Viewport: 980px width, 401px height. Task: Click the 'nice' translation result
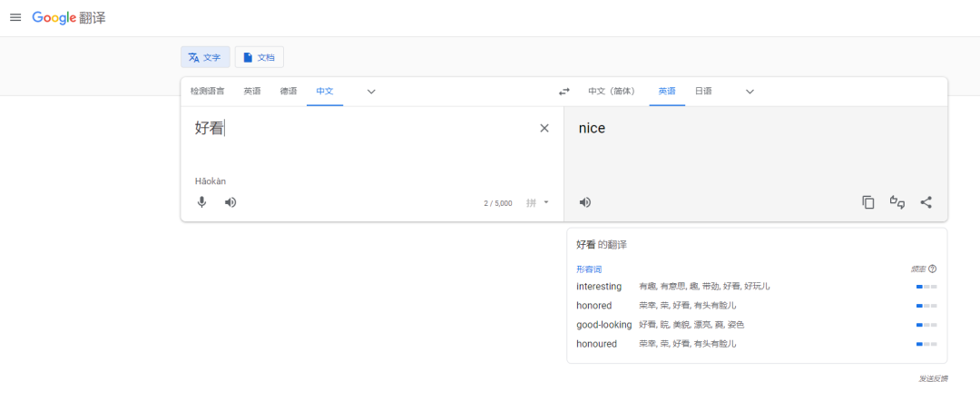pyautogui.click(x=592, y=128)
